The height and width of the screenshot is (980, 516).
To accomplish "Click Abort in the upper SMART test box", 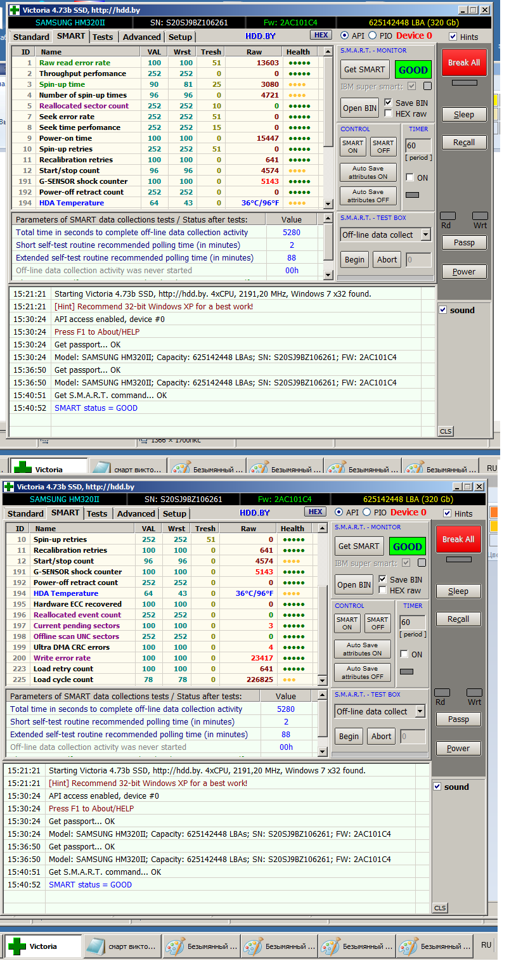I will coord(387,259).
